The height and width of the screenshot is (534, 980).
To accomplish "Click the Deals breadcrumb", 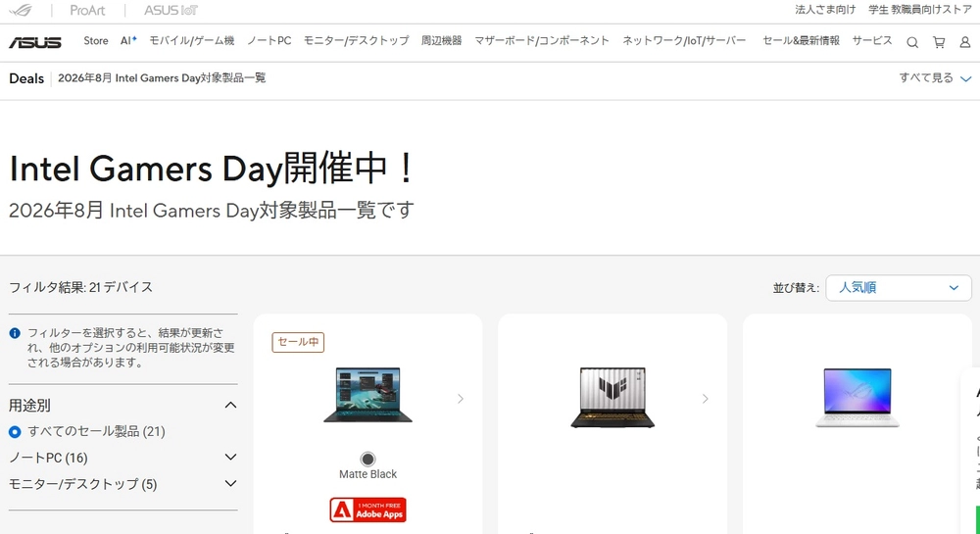I will pyautogui.click(x=26, y=78).
